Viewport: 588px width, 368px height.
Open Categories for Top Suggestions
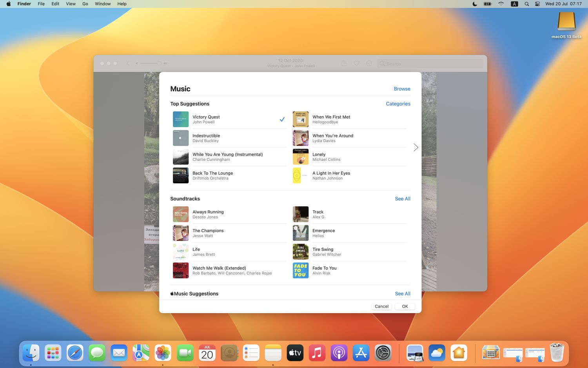(398, 104)
